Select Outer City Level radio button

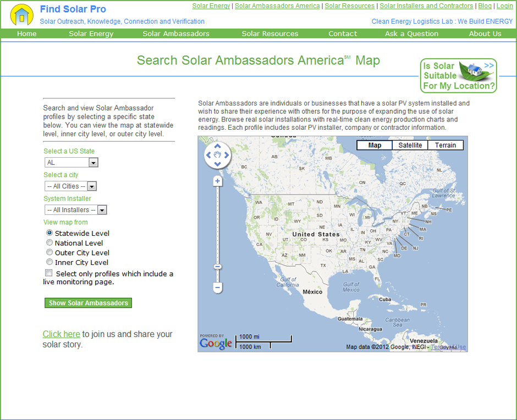point(50,252)
